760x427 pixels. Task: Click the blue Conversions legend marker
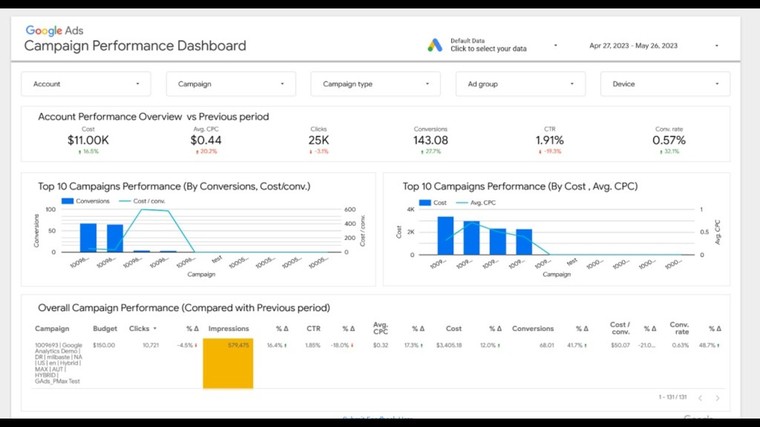point(68,201)
